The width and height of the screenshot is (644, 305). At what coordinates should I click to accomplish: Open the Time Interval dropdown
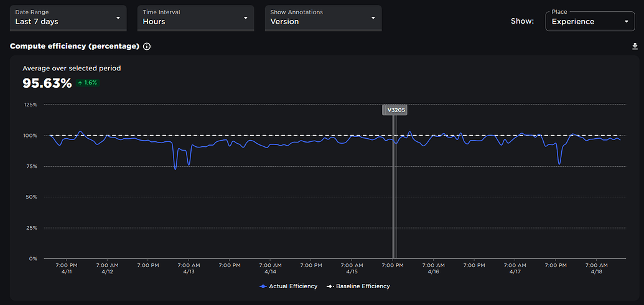pyautogui.click(x=195, y=17)
